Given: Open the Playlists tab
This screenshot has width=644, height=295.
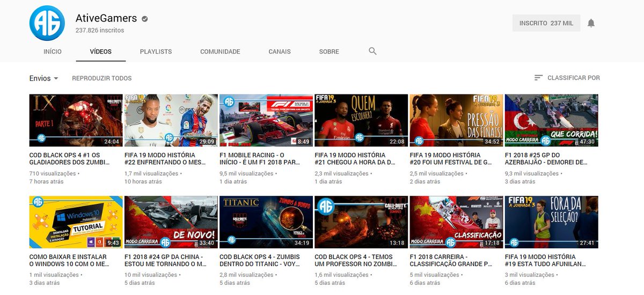Looking at the screenshot, I should 156,51.
